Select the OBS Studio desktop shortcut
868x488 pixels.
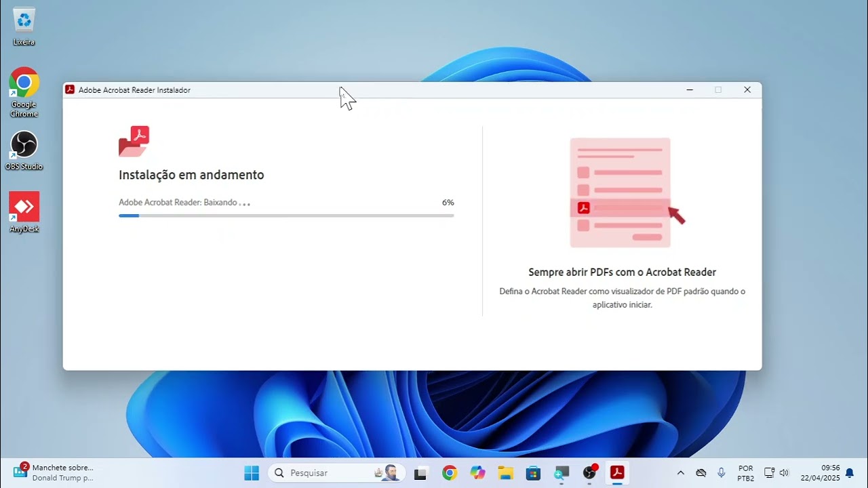(x=24, y=150)
